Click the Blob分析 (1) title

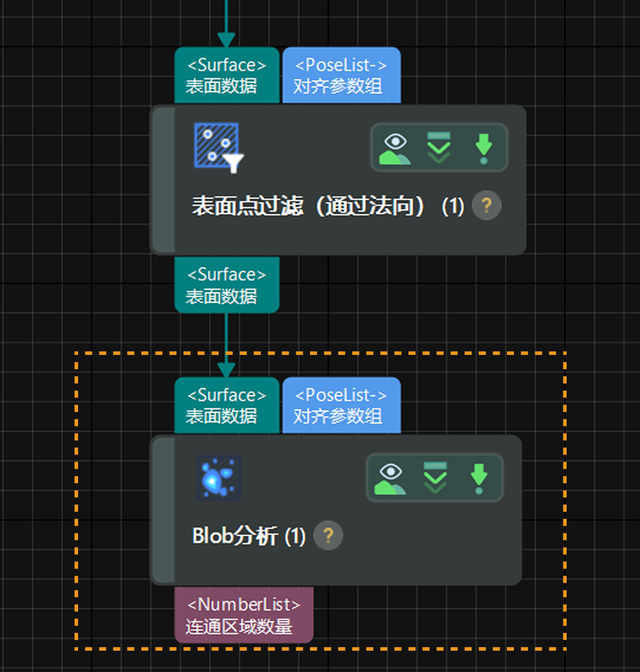click(249, 536)
